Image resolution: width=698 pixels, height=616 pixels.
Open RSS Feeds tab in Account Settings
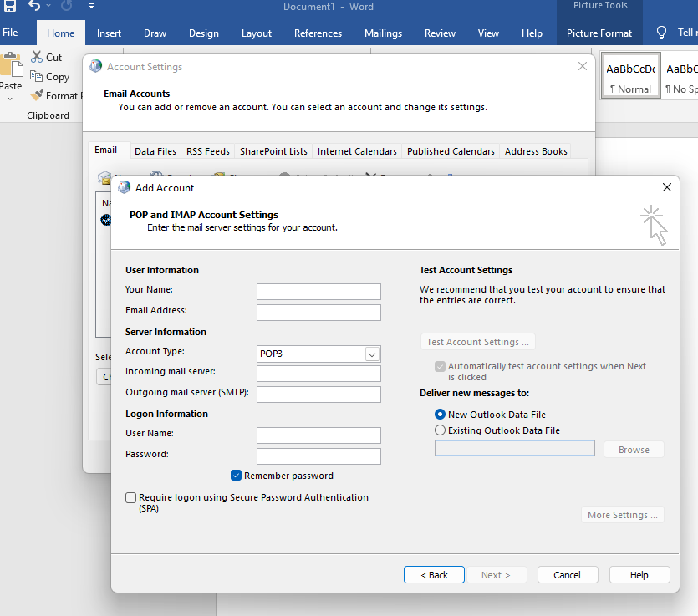tap(208, 151)
